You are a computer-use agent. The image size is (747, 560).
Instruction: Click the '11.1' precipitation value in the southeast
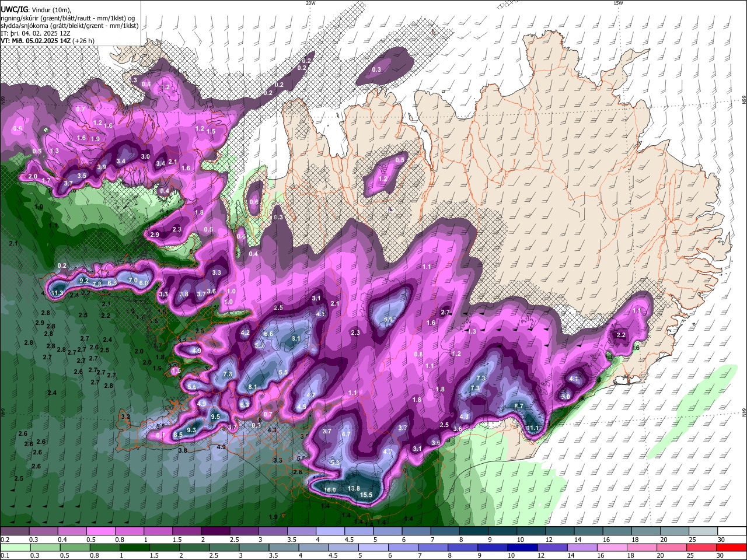(x=533, y=428)
